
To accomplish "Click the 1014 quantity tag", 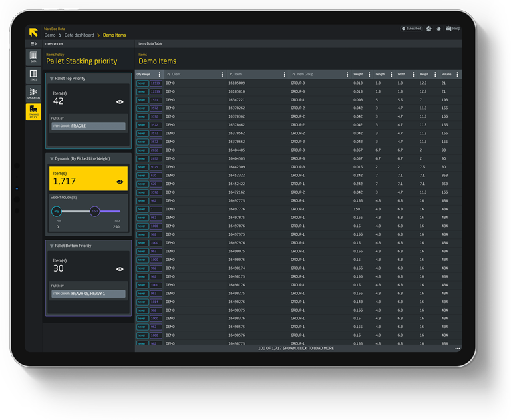I will tap(156, 302).
